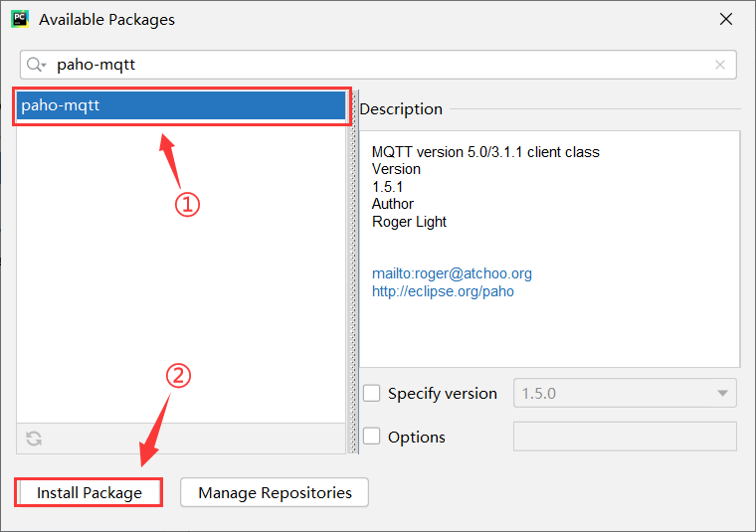
Task: Click the 'Roger Light' author text
Action: click(x=410, y=222)
